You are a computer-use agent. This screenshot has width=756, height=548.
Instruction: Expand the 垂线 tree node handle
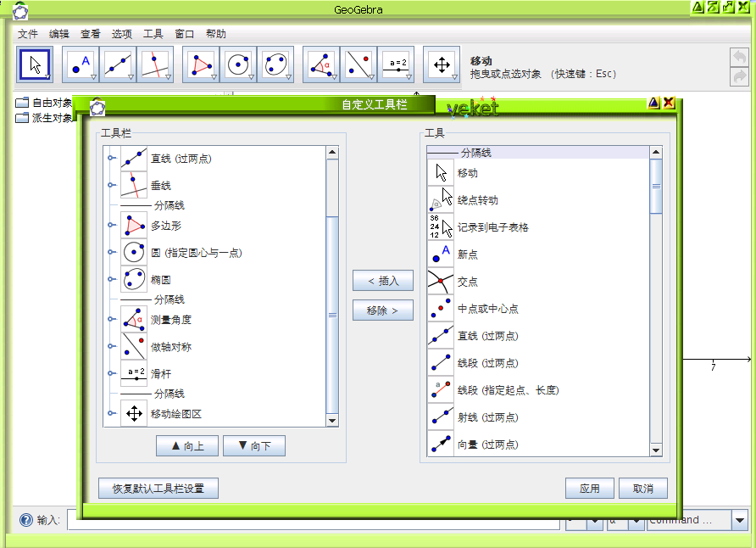click(111, 185)
